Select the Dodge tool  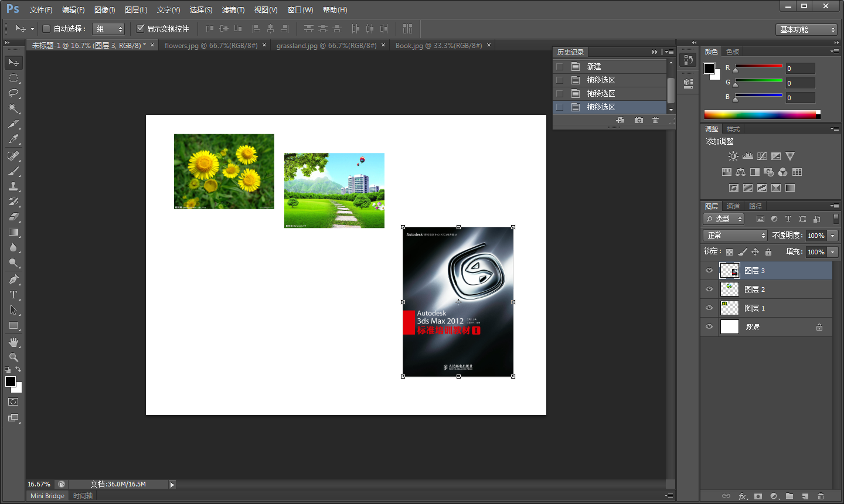click(13, 263)
